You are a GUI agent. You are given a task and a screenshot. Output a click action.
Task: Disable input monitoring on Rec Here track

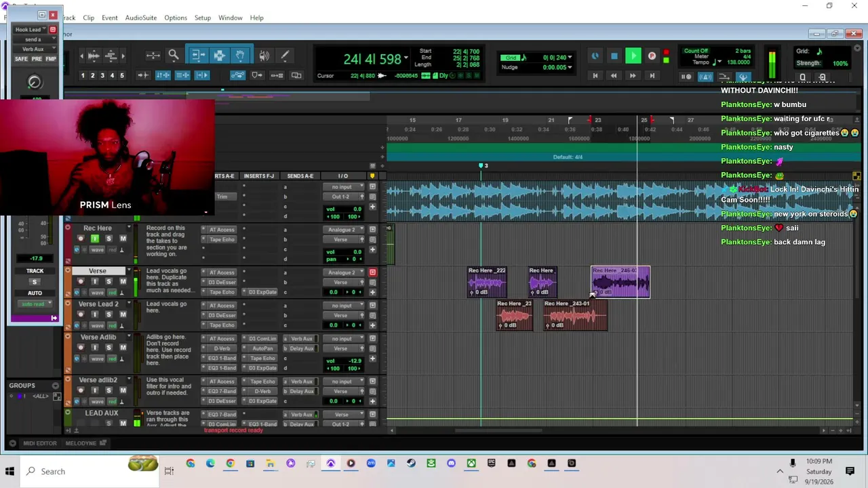pyautogui.click(x=94, y=239)
